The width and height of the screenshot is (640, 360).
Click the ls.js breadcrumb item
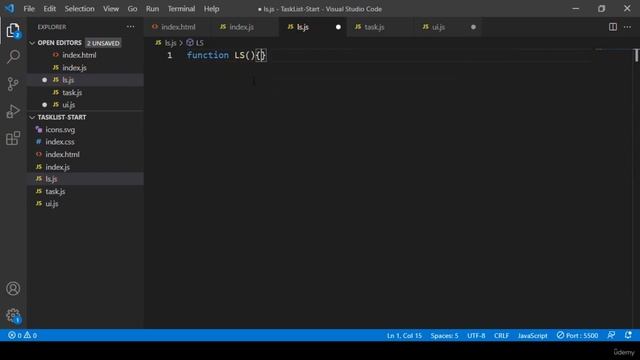click(166, 43)
